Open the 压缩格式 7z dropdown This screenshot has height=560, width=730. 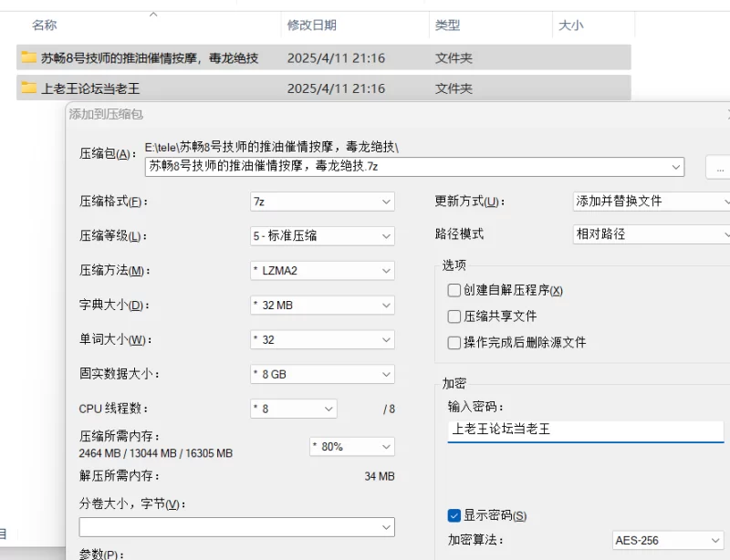click(322, 202)
